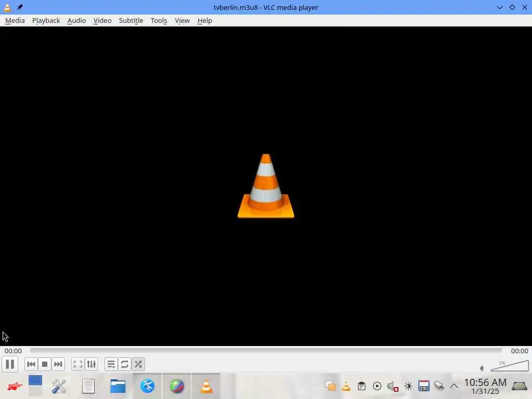The image size is (532, 399).
Task: Maximize the VLC window
Action: (x=512, y=7)
